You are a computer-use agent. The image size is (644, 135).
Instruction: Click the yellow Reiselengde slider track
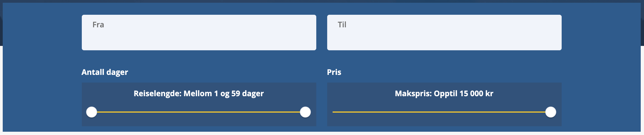(198, 112)
